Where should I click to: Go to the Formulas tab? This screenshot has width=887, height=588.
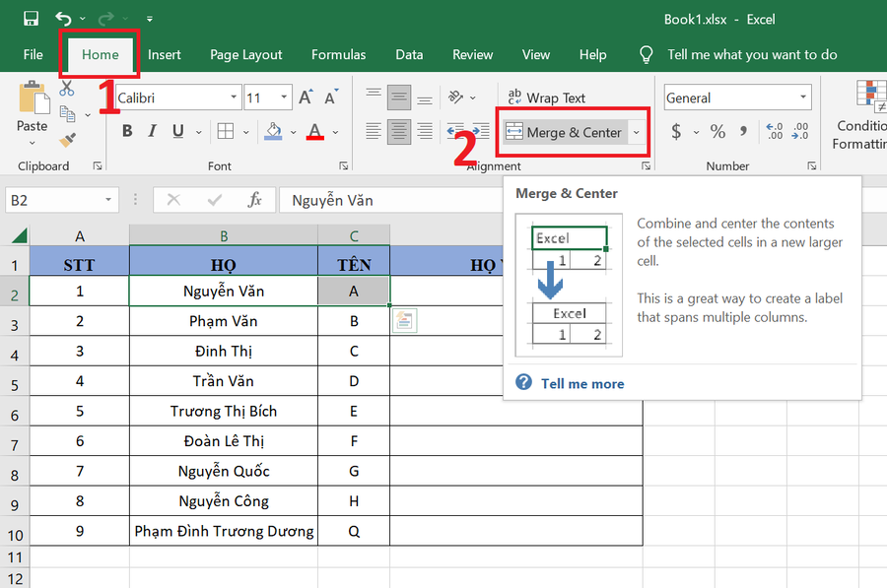(x=338, y=55)
